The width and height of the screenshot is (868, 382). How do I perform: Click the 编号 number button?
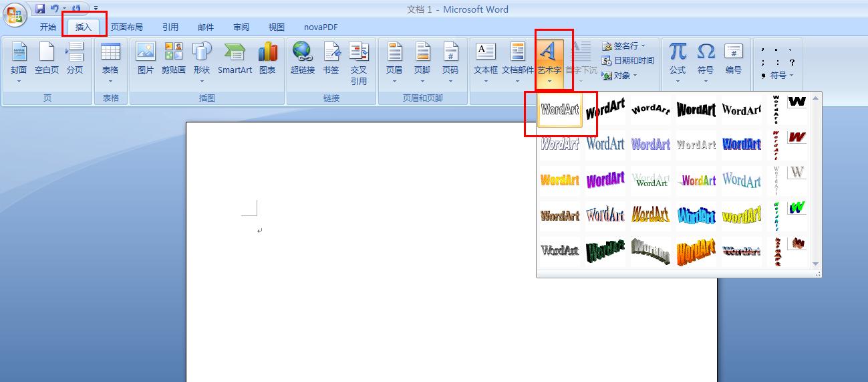[734, 58]
